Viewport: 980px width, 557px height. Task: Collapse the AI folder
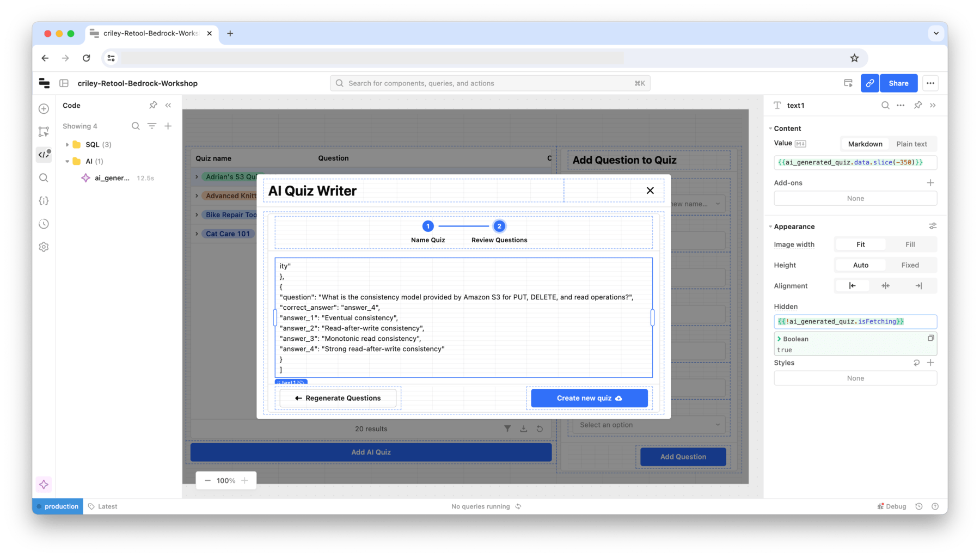[68, 161]
